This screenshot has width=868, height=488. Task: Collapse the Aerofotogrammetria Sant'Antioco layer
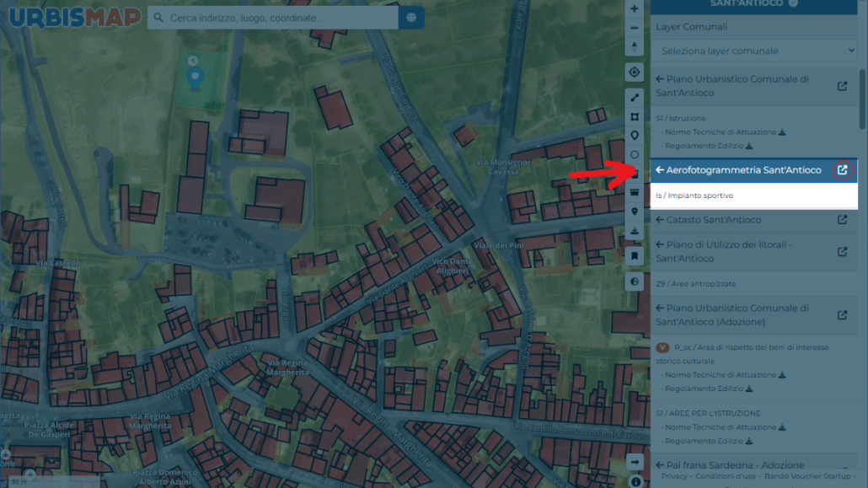[x=660, y=170]
